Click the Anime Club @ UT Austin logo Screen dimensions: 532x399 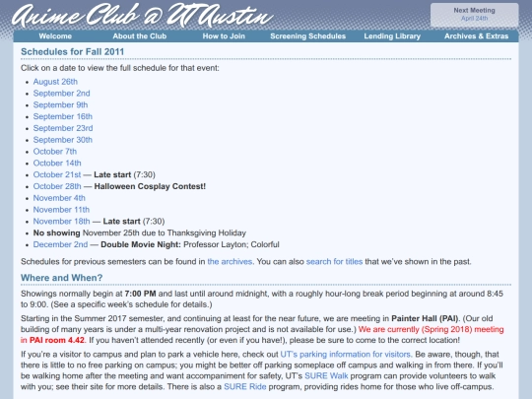coord(143,15)
